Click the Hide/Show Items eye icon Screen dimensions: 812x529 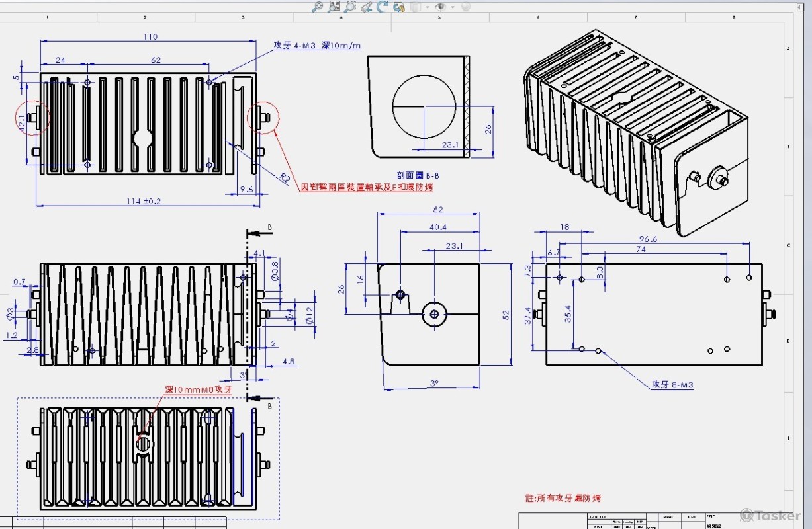coord(440,7)
